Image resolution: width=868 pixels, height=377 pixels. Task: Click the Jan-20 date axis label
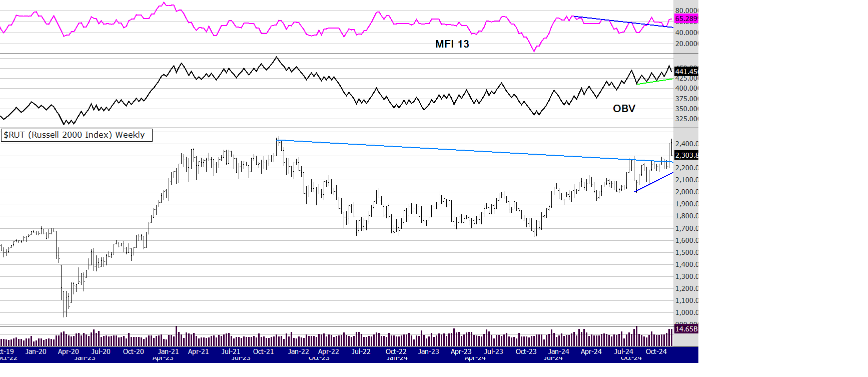point(36,351)
